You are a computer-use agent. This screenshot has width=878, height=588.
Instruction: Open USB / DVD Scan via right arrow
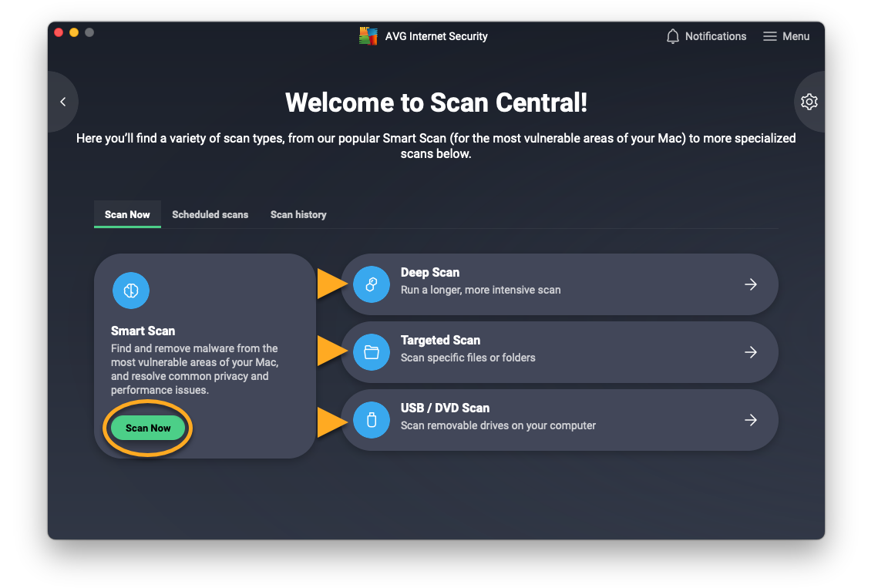click(x=750, y=420)
